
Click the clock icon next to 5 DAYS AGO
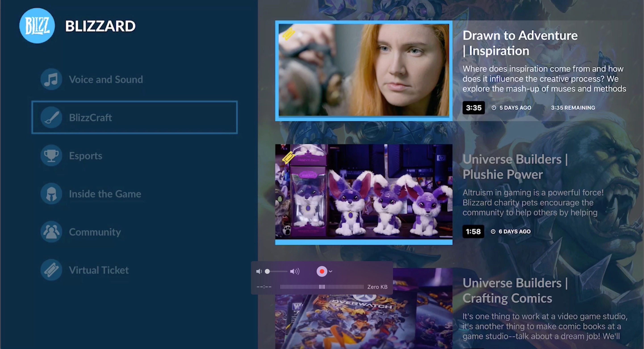pyautogui.click(x=494, y=107)
